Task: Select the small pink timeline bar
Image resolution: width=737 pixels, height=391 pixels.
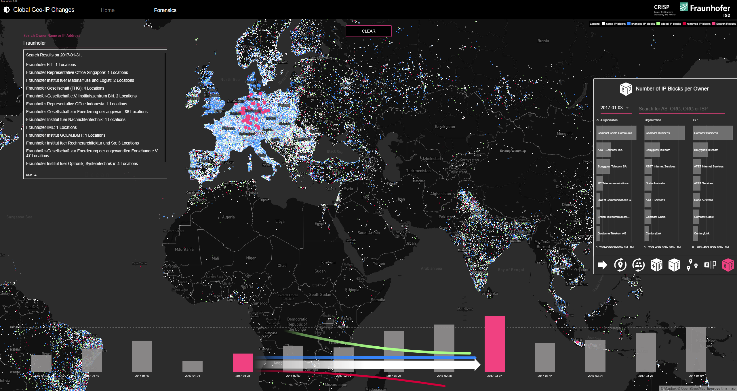Action: (x=243, y=363)
